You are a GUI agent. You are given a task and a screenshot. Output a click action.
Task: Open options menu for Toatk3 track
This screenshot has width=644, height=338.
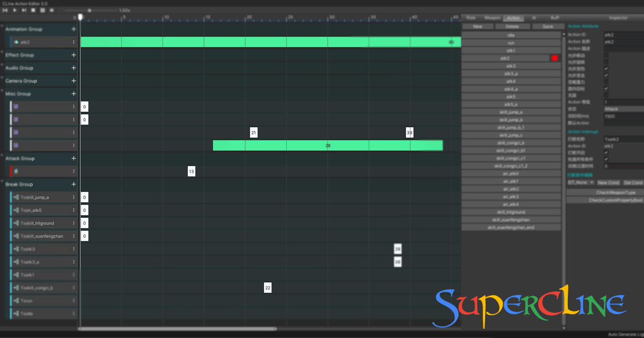pyautogui.click(x=74, y=249)
